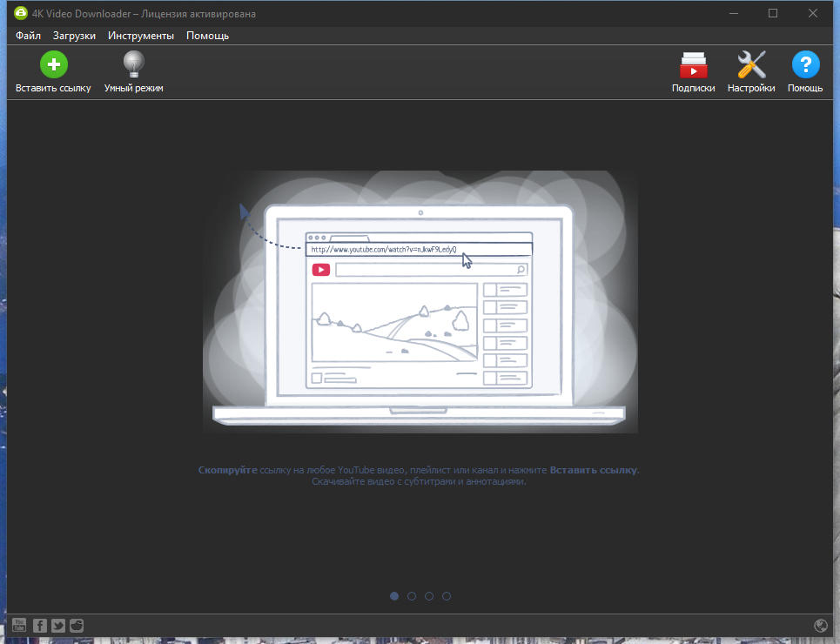Click the globe icon at bottom right
Image resolution: width=840 pixels, height=644 pixels.
[820, 625]
